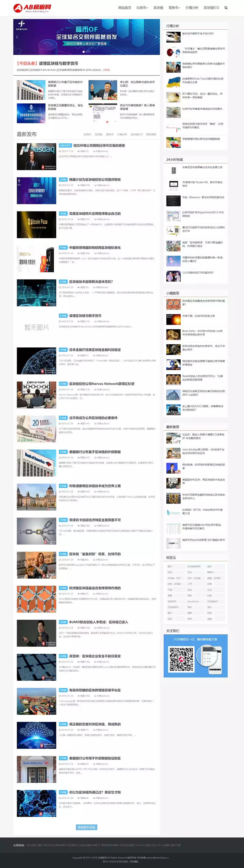This screenshot has height=868, width=244.
Task: Click the Nasdaq article thumbnail
Action: 36,157
